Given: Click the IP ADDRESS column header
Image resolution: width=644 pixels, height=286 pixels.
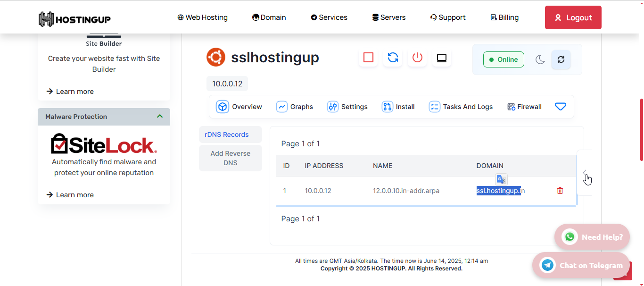Looking at the screenshot, I should 324,166.
